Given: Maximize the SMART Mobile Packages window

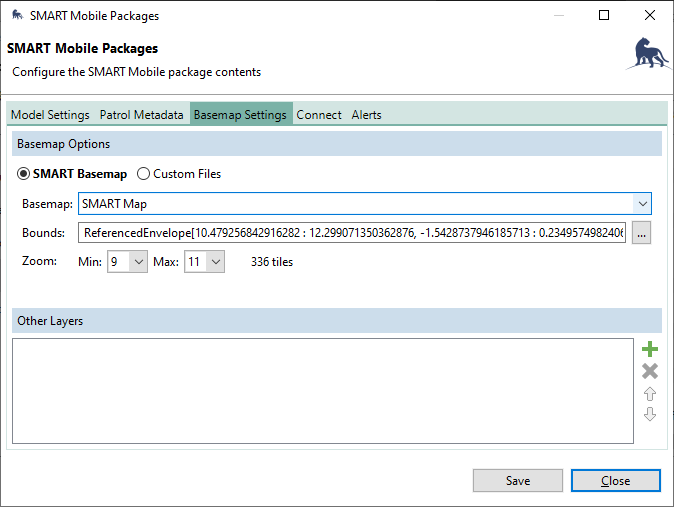Looking at the screenshot, I should tap(604, 16).
